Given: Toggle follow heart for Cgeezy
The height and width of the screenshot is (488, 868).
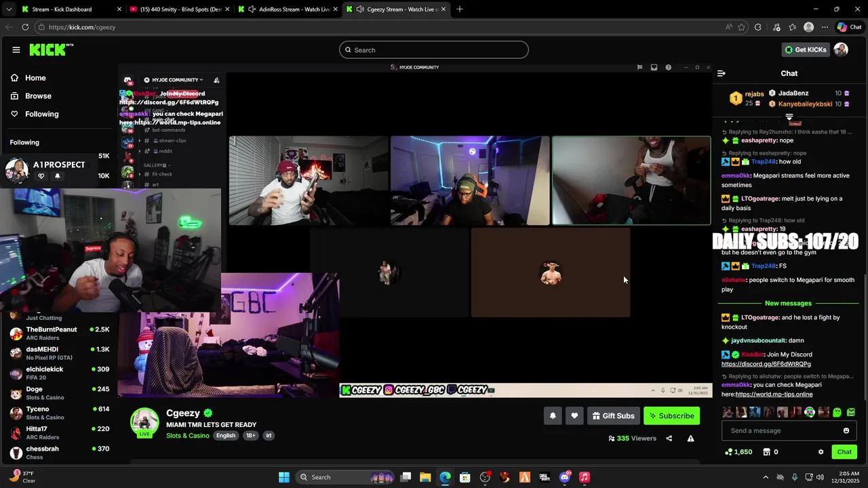Looking at the screenshot, I should 574,415.
